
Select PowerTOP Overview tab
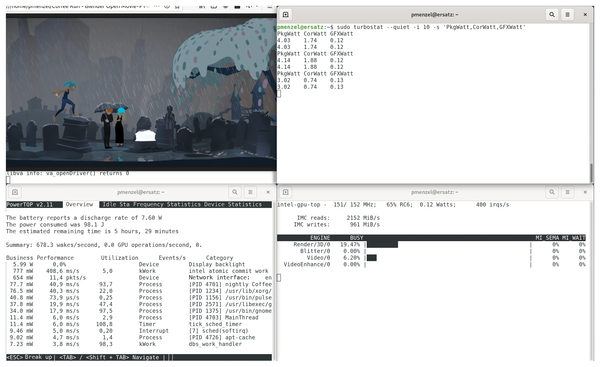point(79,205)
